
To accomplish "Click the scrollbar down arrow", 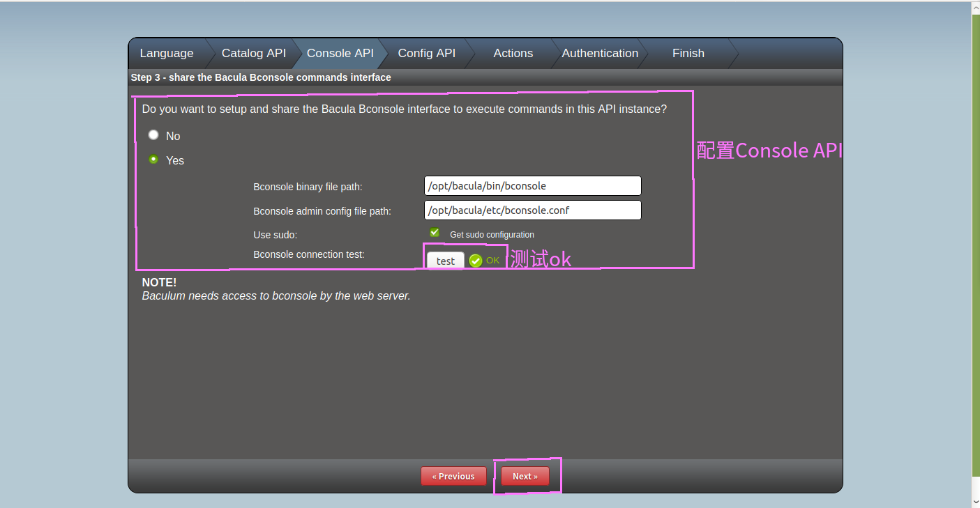I will 975,501.
